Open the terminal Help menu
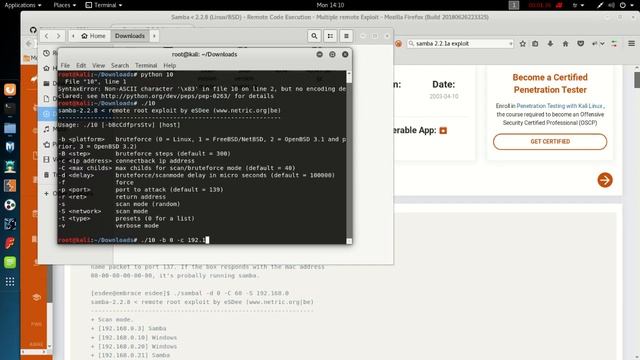This screenshot has width=640, height=360. [169, 65]
